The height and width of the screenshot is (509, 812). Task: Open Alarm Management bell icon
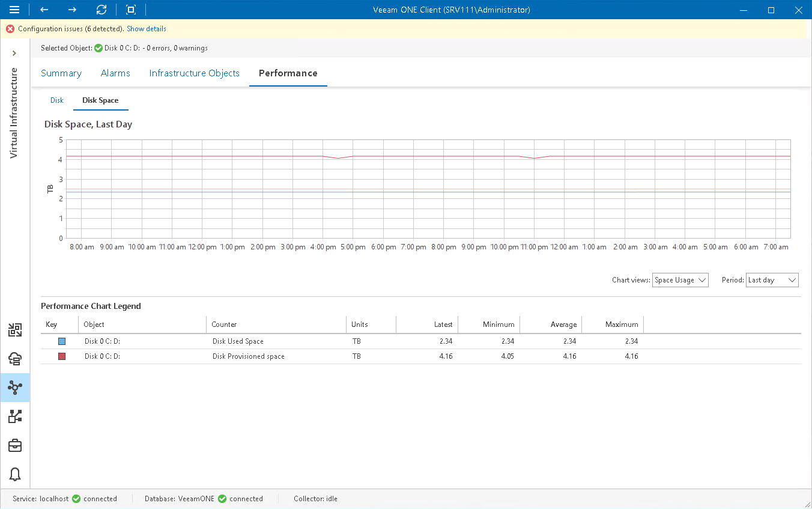click(x=15, y=474)
